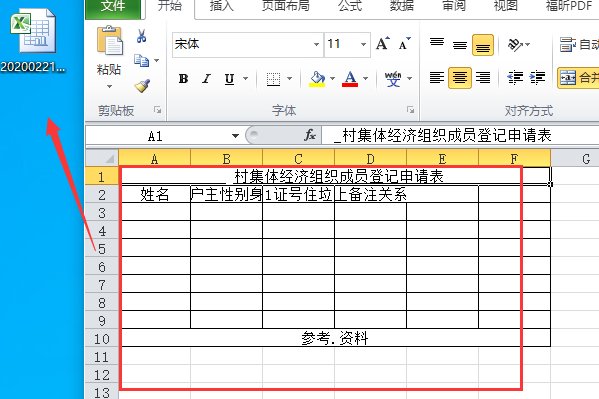Switch to the 公式 formulas tab
The image size is (599, 399).
coord(350,6)
